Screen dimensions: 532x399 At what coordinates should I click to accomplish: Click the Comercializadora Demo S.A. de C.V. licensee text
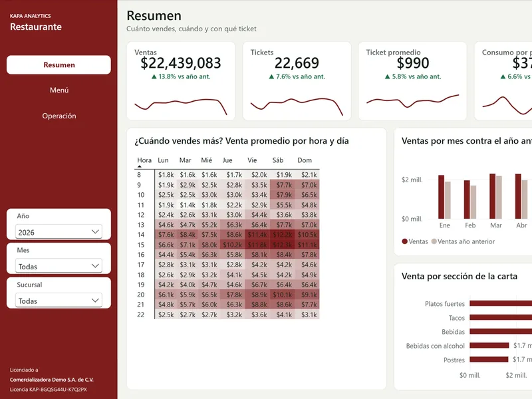(52, 380)
